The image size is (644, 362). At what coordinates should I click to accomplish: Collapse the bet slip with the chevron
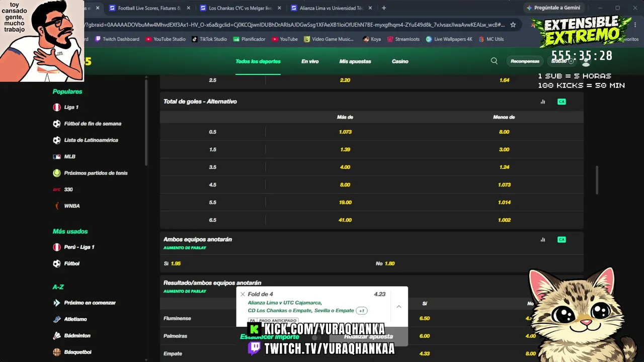click(398, 306)
